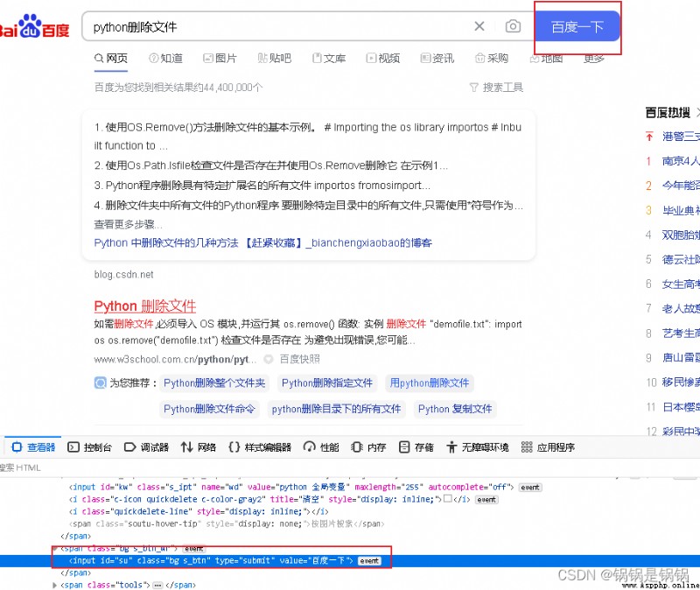Select suggestion python删除目录下的所有文件
Screen dimensions: 700x590
pos(336,409)
